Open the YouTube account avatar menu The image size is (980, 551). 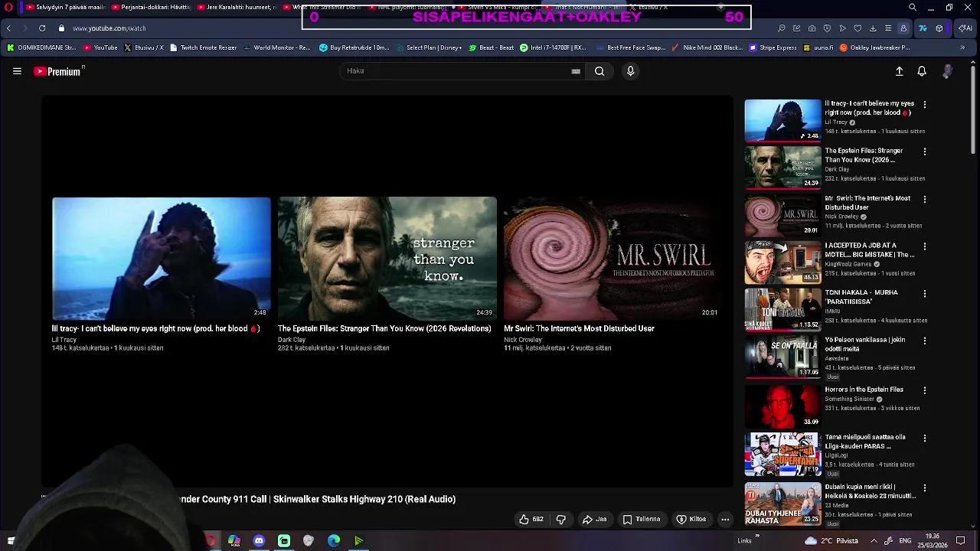point(947,71)
